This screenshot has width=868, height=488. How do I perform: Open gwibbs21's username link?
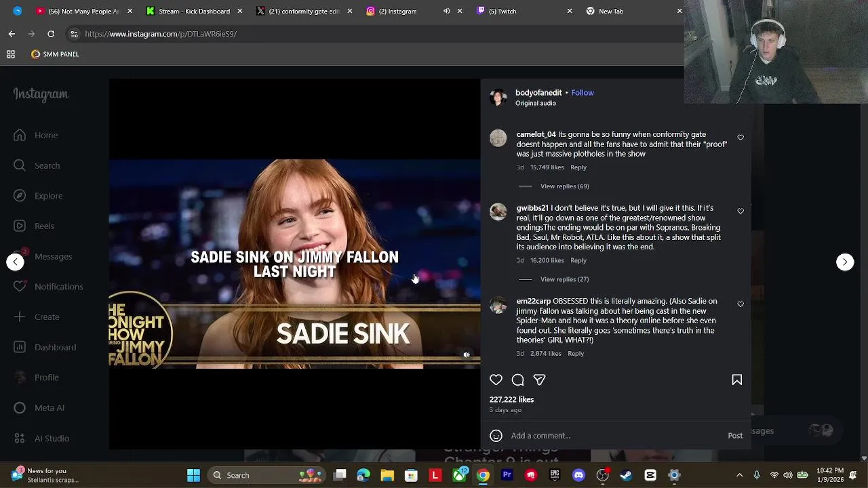pos(532,208)
